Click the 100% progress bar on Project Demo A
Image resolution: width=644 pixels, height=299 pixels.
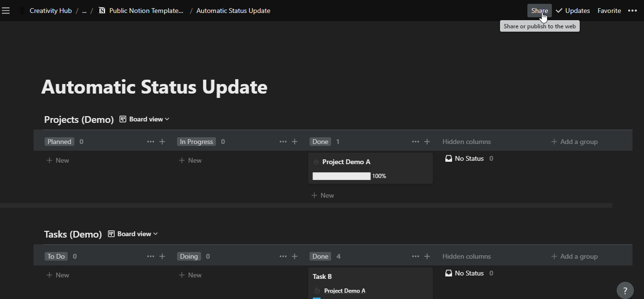pos(341,176)
